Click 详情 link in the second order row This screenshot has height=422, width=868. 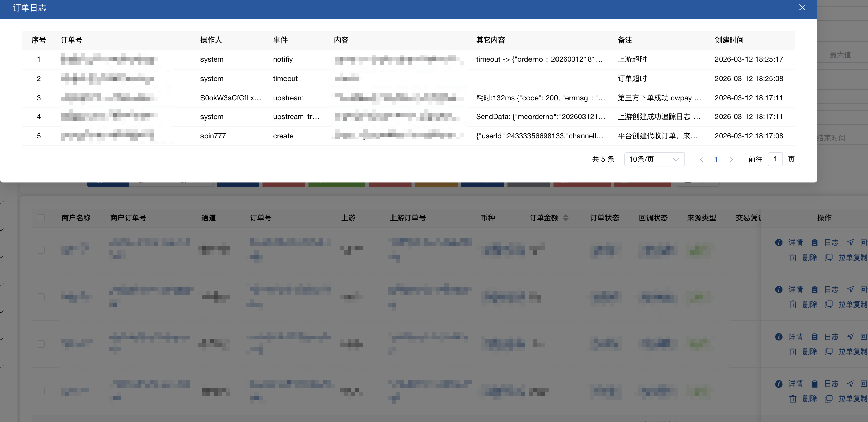click(x=795, y=289)
